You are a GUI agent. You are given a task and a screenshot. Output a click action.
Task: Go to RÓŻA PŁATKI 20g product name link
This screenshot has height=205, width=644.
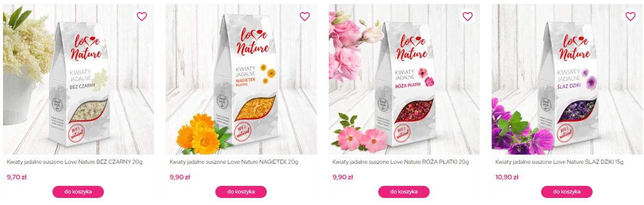tap(400, 162)
